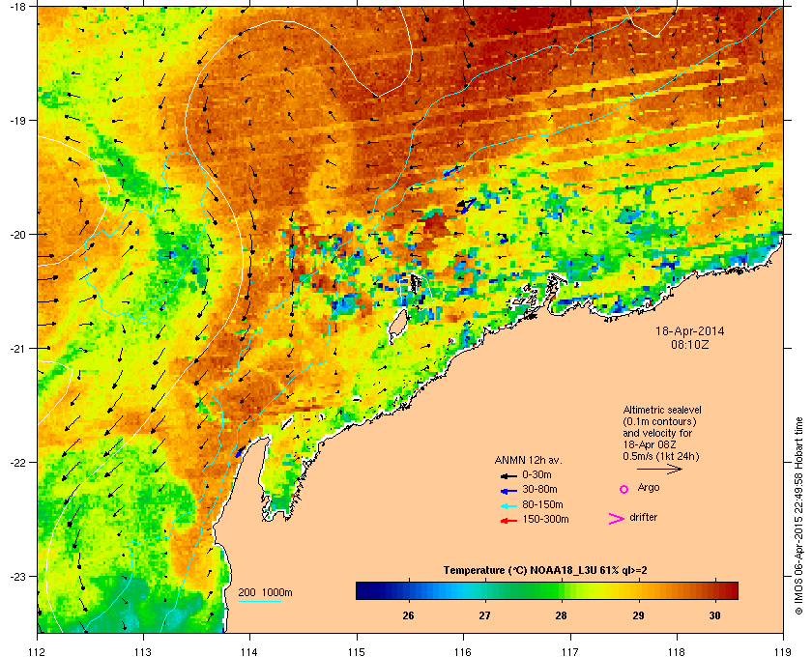The height and width of the screenshot is (657, 812).
Task: Click the 18-Apr-2014 date label
Action: [x=690, y=330]
